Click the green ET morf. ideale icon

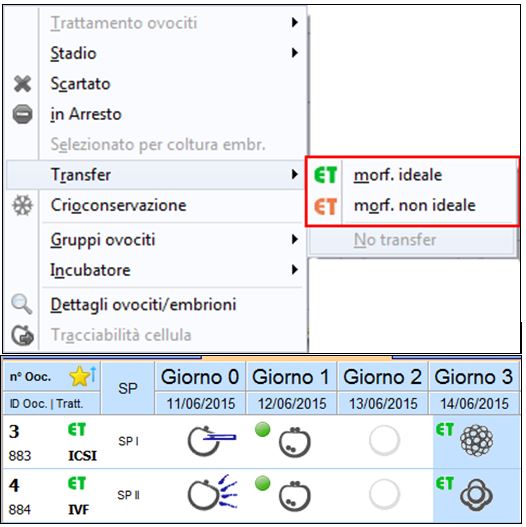pyautogui.click(x=325, y=175)
